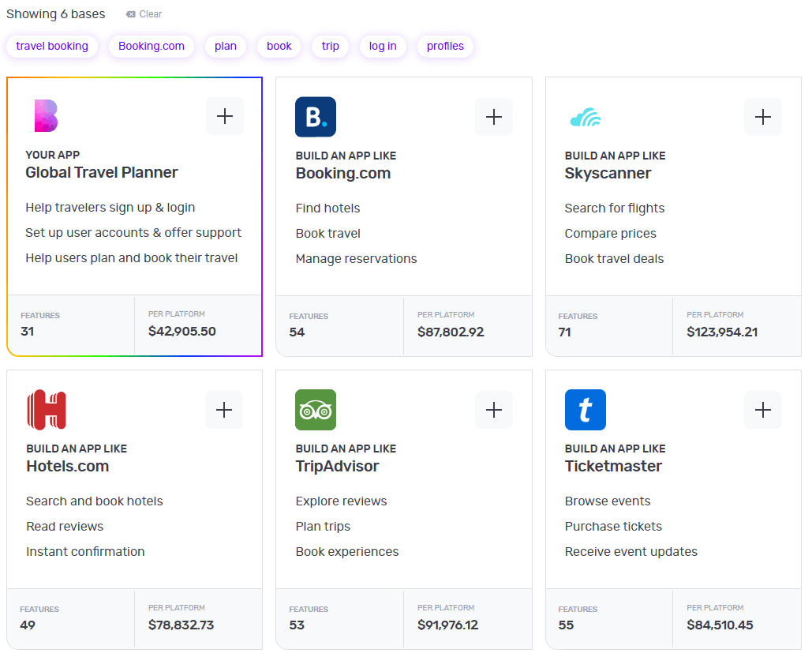Image resolution: width=812 pixels, height=657 pixels.
Task: Click the $78,832.73 Hotels.com price
Action: pos(181,625)
